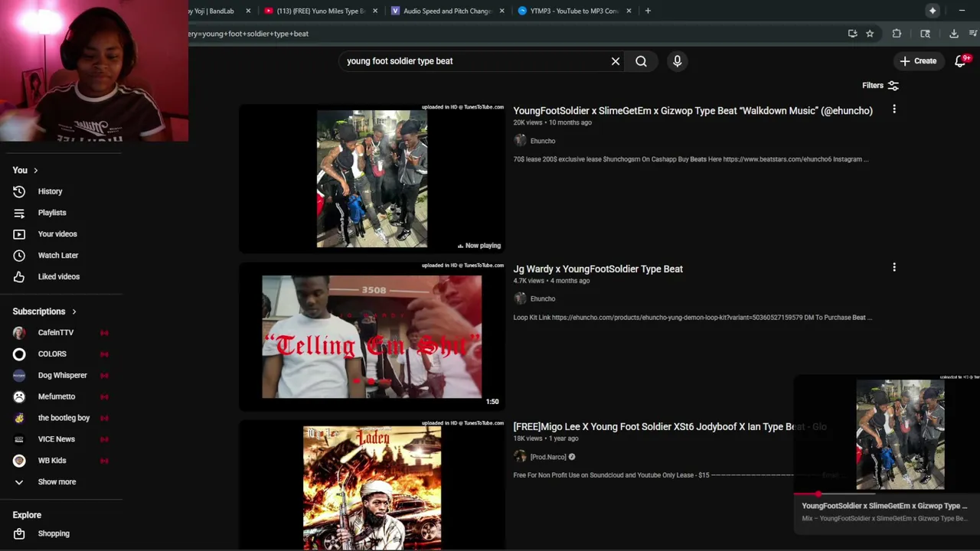Open the Telling Em Shit thumbnail
This screenshot has width=980, height=551.
(x=372, y=337)
